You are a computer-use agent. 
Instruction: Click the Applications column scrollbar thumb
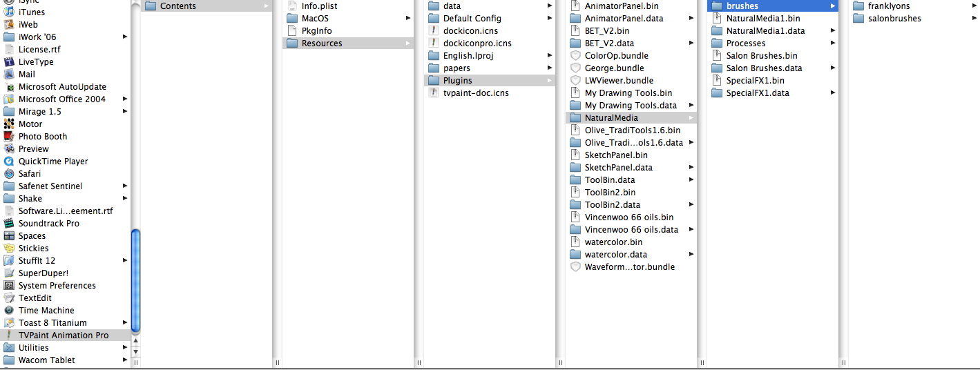click(x=135, y=281)
